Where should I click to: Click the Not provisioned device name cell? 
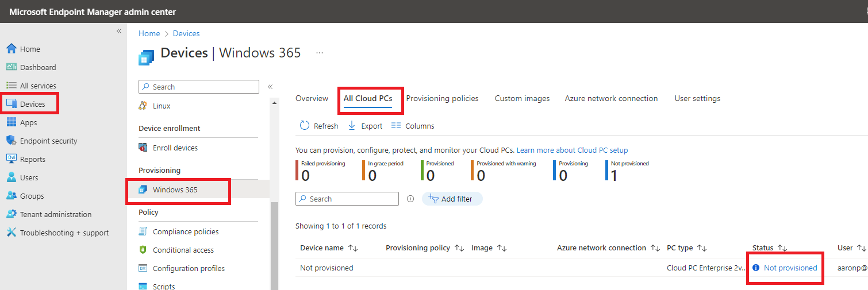point(327,268)
